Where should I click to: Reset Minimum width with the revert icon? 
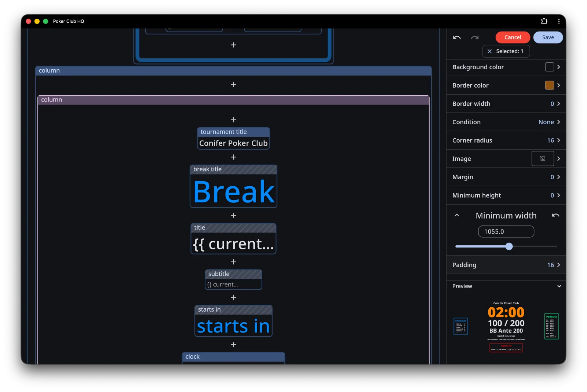pos(555,215)
